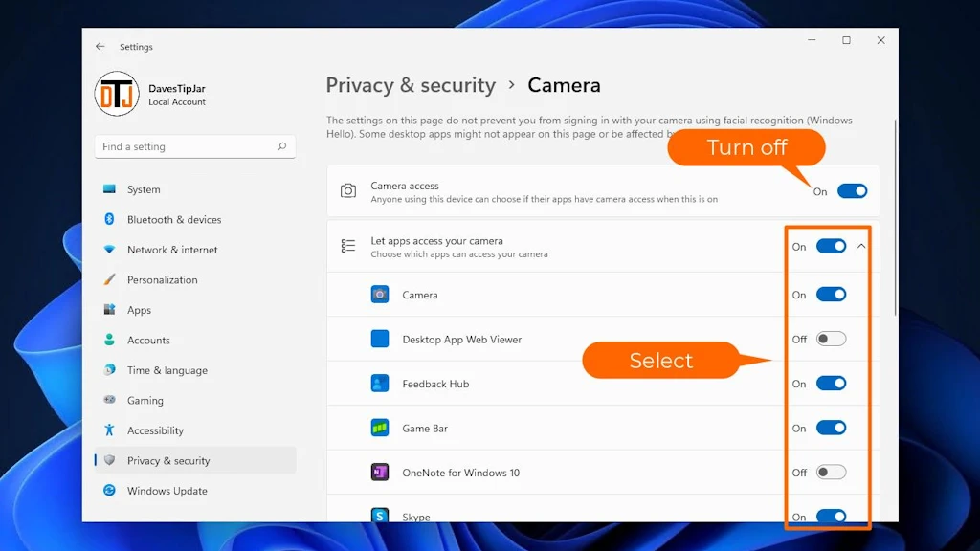Image resolution: width=980 pixels, height=551 pixels.
Task: Click the Desktop App Web Viewer icon
Action: [x=379, y=339]
